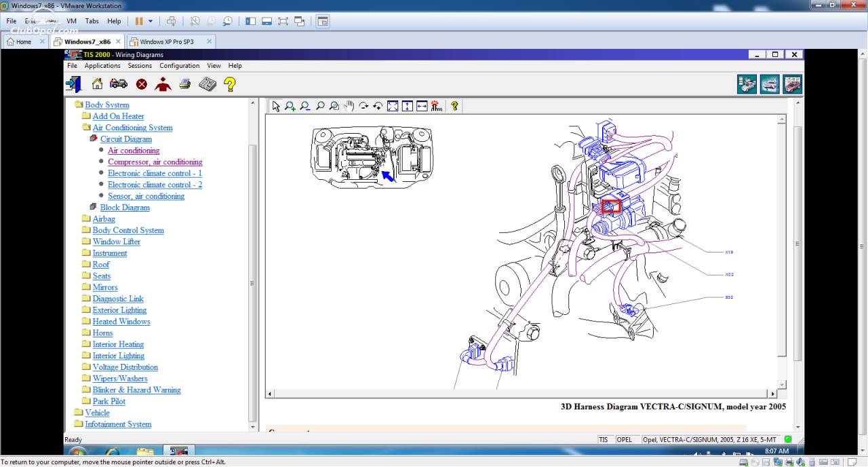Click the engine bay overview thumbnail
868x467 pixels.
[x=372, y=157]
